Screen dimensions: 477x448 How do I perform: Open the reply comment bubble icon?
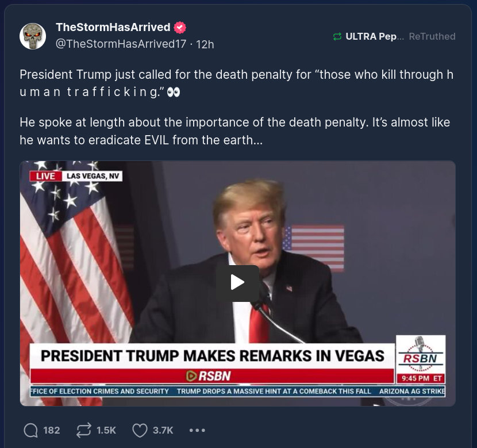[30, 430]
